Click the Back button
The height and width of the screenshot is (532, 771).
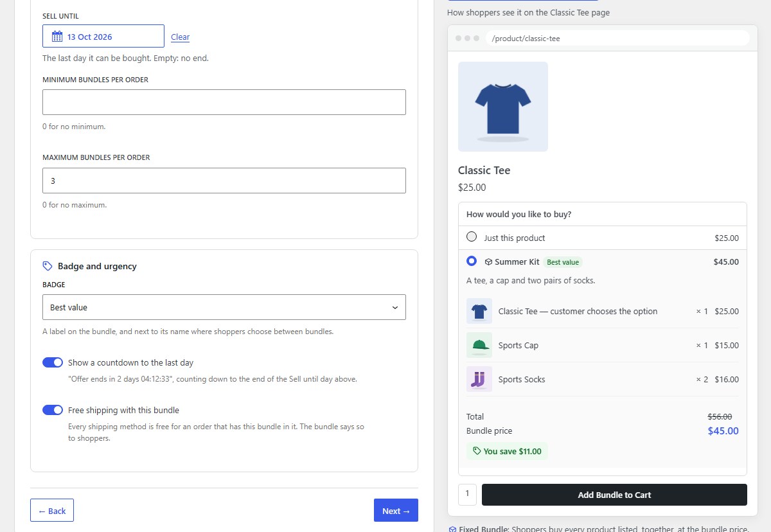[52, 510]
